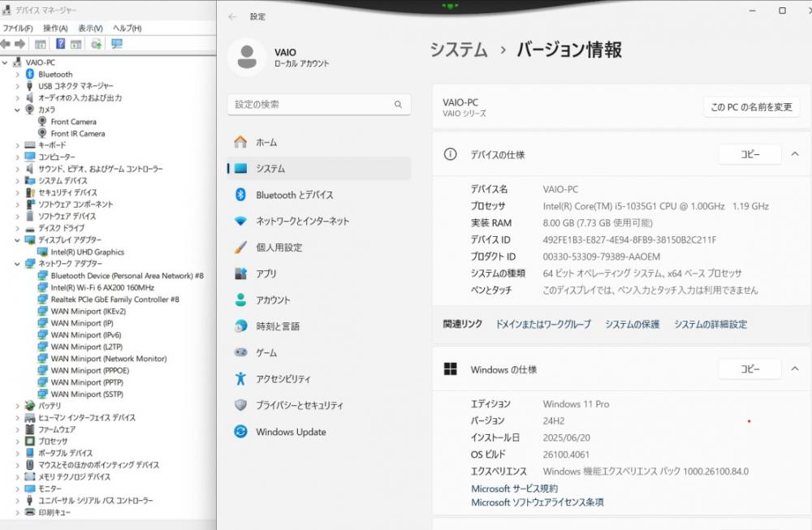The image size is (812, 530).
Task: Open the ヘルプ(H) menu
Action: point(127,28)
